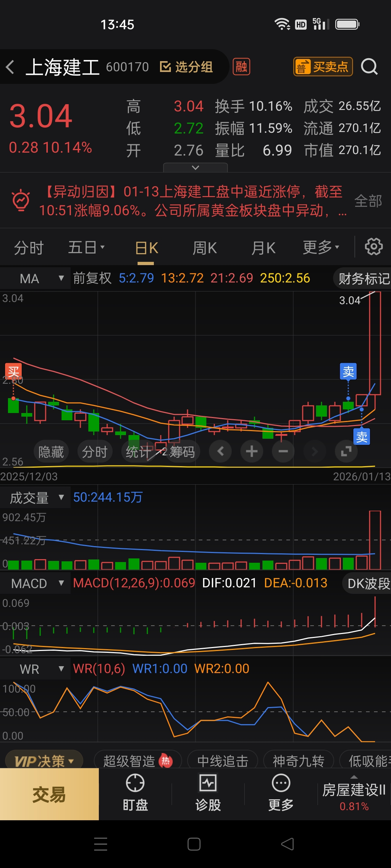Viewport: 391px width, 868px height.
Task: Zoom out chart with minus icon
Action: (283, 451)
